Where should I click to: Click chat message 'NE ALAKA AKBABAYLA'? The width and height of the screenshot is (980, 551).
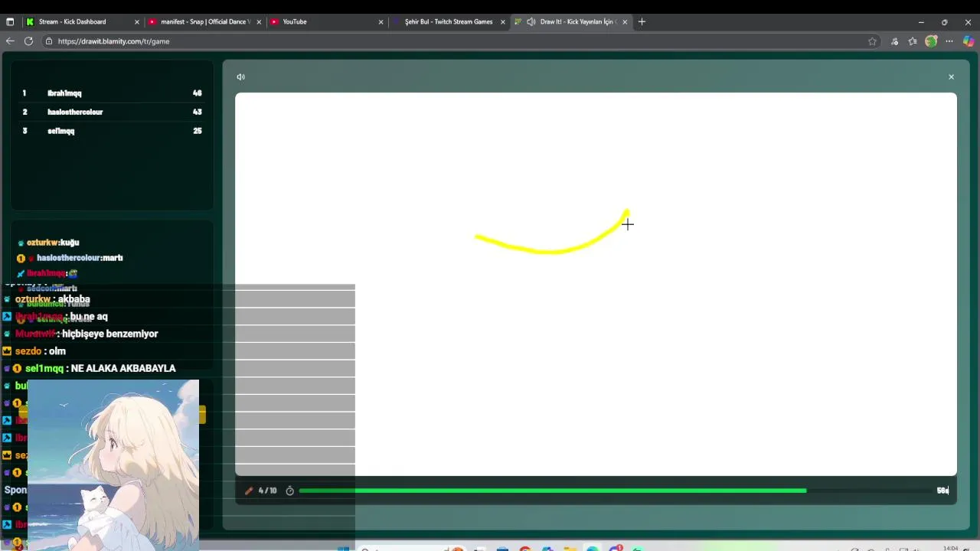[123, 368]
